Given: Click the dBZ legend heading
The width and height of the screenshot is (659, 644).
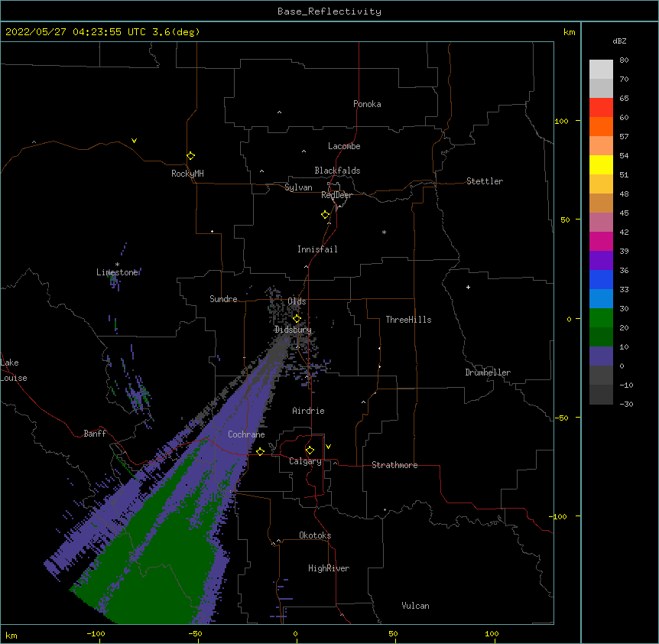Looking at the screenshot, I should click(x=619, y=41).
